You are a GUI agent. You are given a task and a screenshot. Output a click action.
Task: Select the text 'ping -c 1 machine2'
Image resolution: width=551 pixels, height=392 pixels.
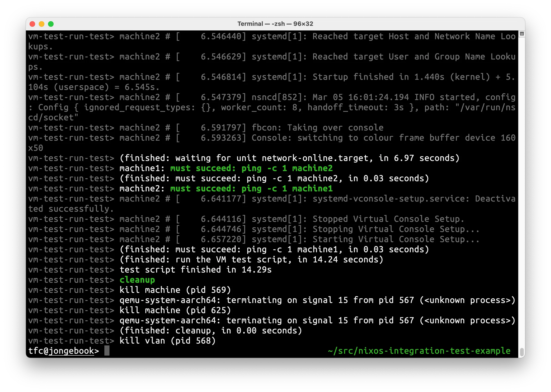click(x=288, y=168)
